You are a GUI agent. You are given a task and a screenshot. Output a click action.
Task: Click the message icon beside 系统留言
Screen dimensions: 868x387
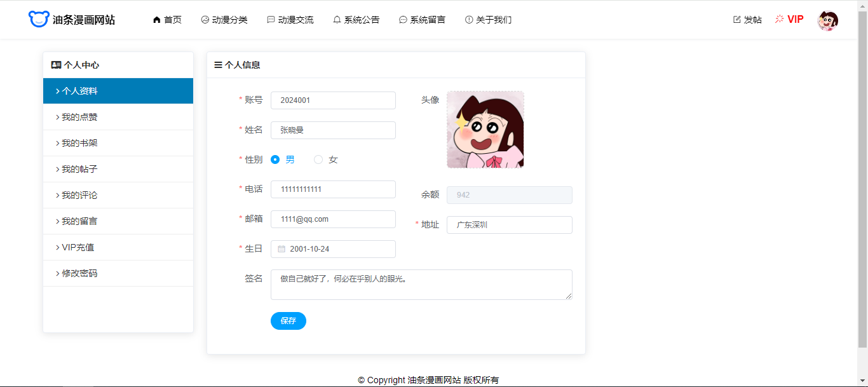pos(403,20)
